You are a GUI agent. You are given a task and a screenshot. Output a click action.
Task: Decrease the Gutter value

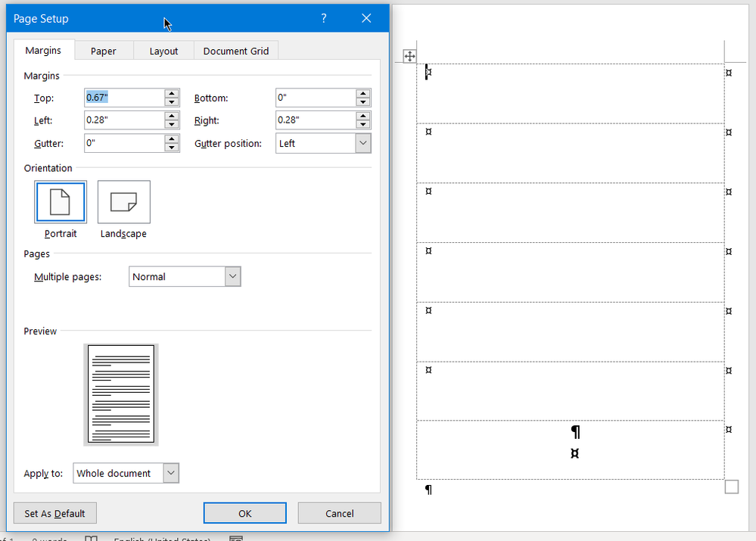[171, 147]
